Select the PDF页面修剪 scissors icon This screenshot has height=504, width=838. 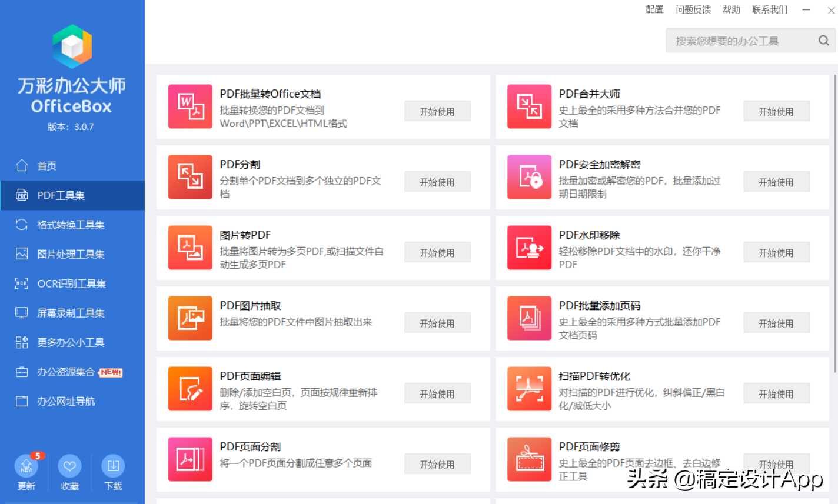click(x=529, y=459)
